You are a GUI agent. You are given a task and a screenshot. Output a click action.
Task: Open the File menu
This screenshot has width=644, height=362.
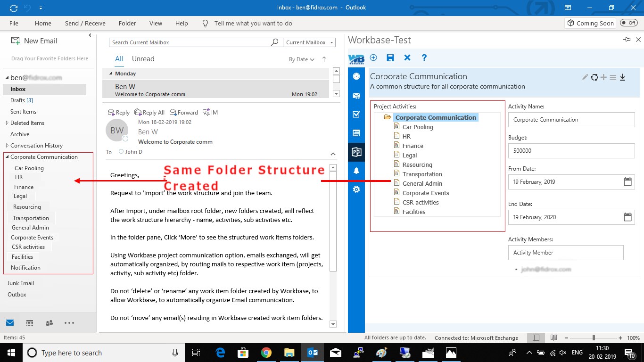[x=14, y=23]
